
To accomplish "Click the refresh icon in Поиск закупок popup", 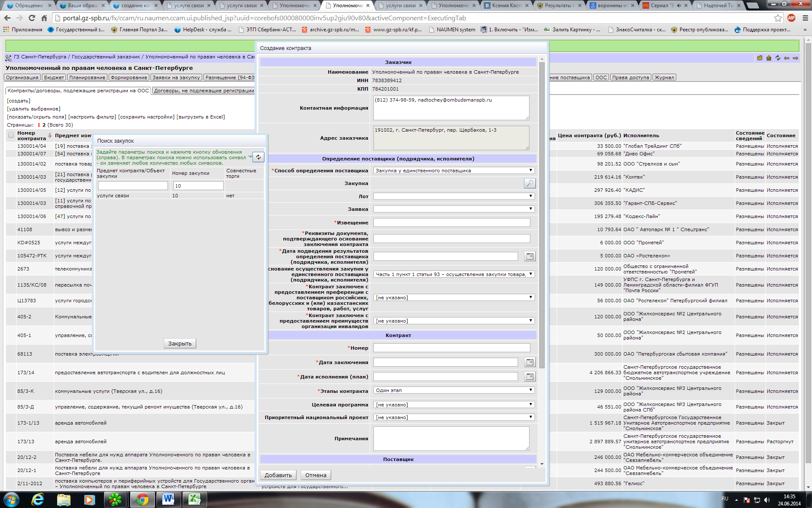I will coord(258,157).
